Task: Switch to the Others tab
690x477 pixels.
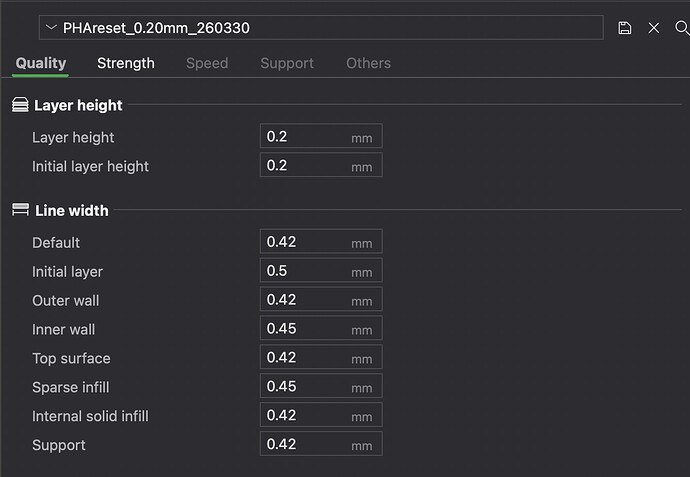Action: pos(368,63)
